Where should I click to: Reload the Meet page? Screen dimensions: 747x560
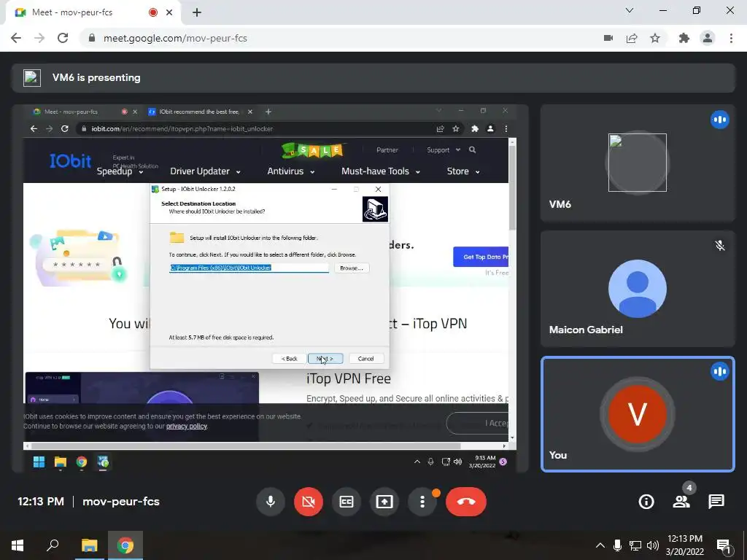(63, 38)
